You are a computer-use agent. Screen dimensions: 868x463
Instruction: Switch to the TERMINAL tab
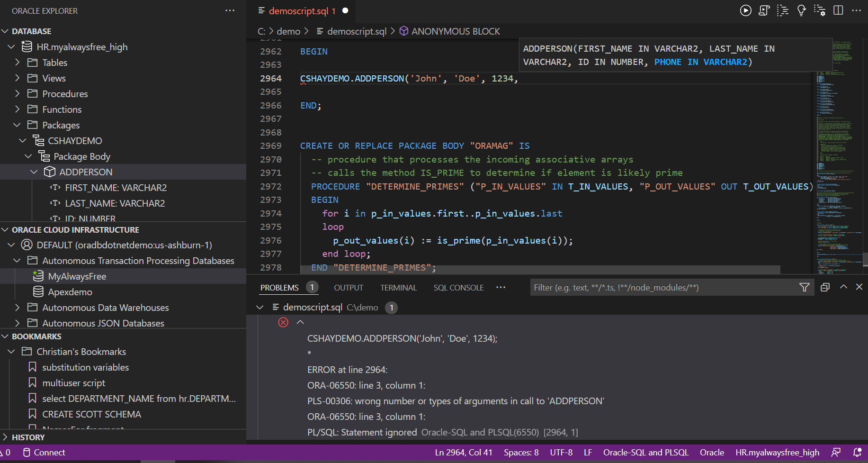point(398,287)
